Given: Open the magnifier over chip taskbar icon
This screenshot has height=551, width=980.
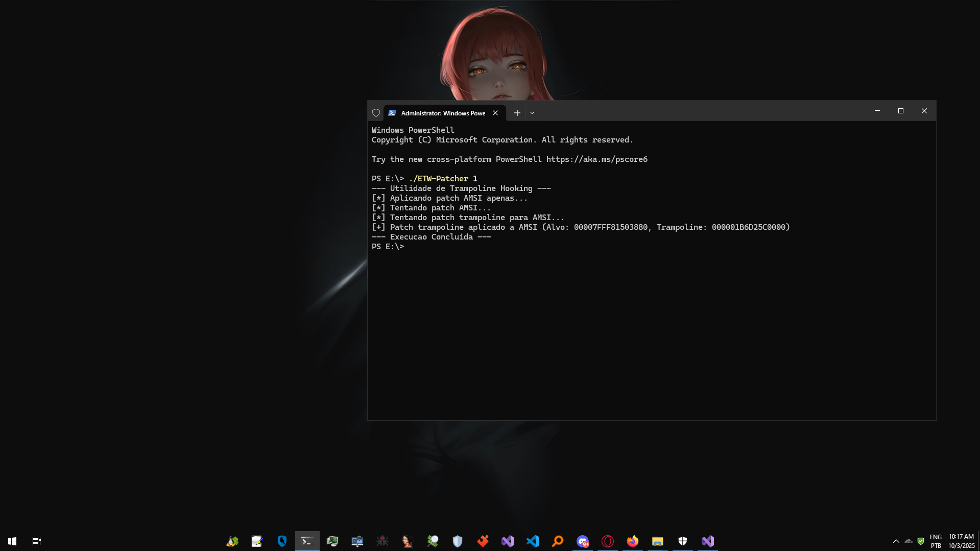Looking at the screenshot, I should coord(433,541).
